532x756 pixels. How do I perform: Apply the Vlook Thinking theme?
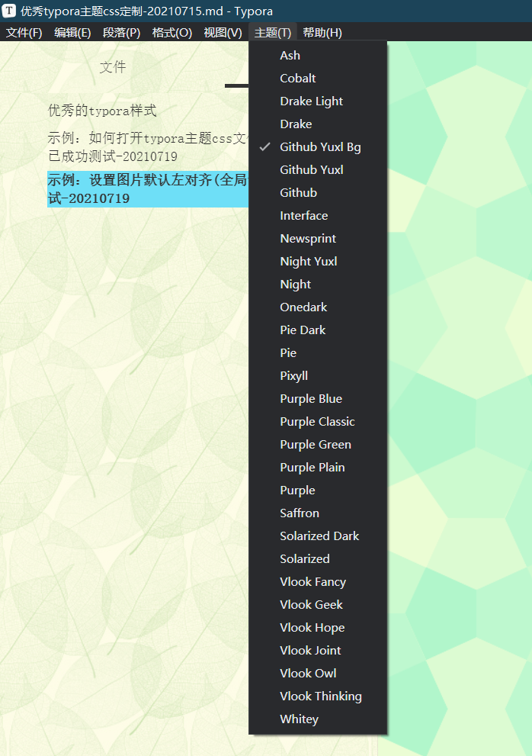pyautogui.click(x=318, y=696)
